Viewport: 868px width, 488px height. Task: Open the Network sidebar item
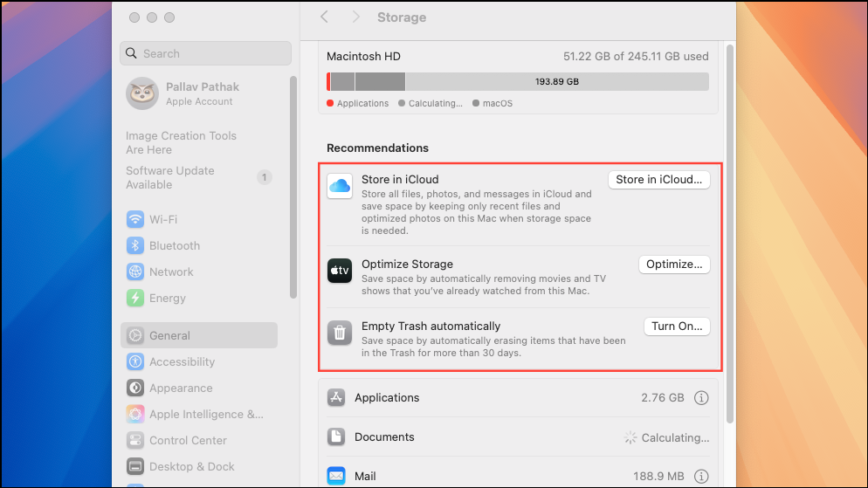(199, 271)
